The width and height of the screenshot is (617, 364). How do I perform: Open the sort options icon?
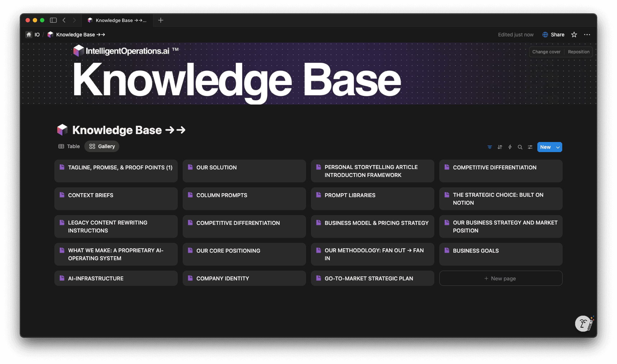click(500, 147)
